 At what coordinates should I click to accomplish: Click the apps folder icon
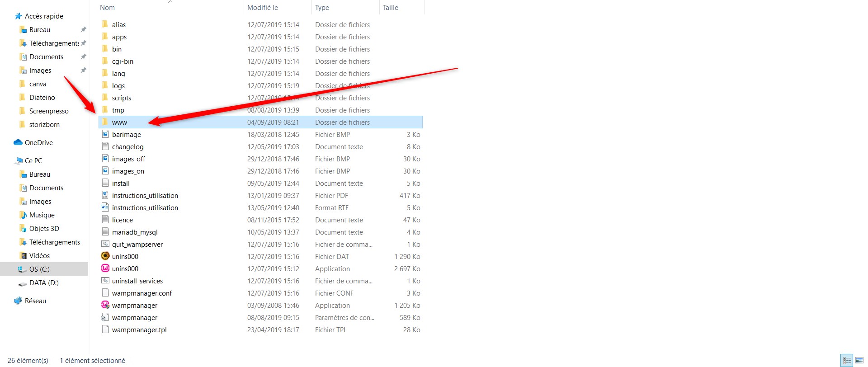click(x=105, y=37)
